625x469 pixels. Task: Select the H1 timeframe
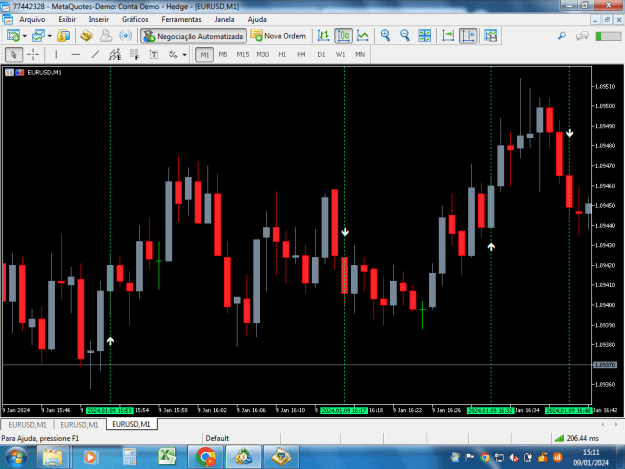pos(282,55)
